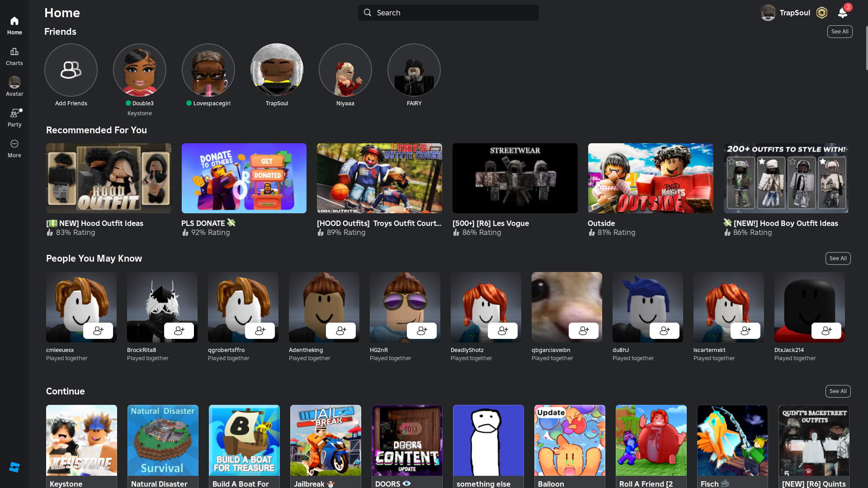868x488 pixels.
Task: Click '86% Rating' under Les Vogue
Action: coord(481,232)
